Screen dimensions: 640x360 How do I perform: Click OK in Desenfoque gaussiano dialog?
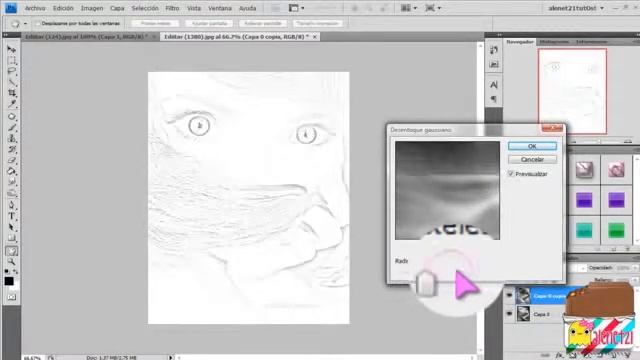coord(532,146)
